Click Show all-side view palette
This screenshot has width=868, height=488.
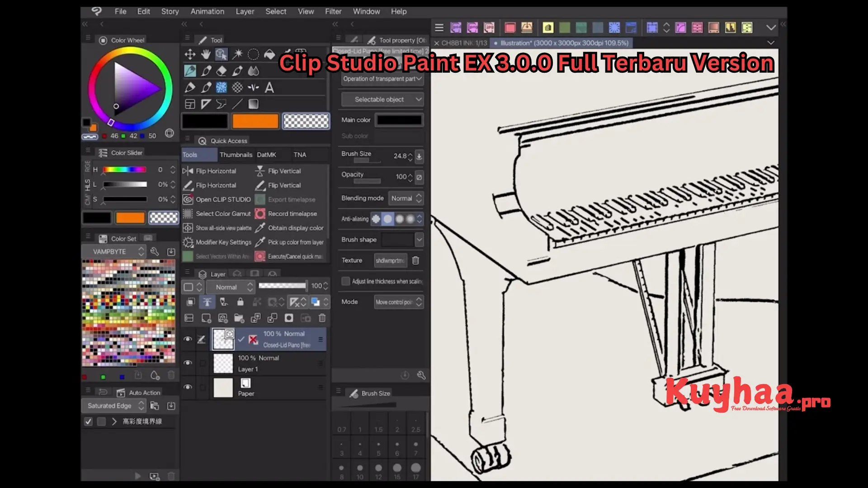point(217,228)
